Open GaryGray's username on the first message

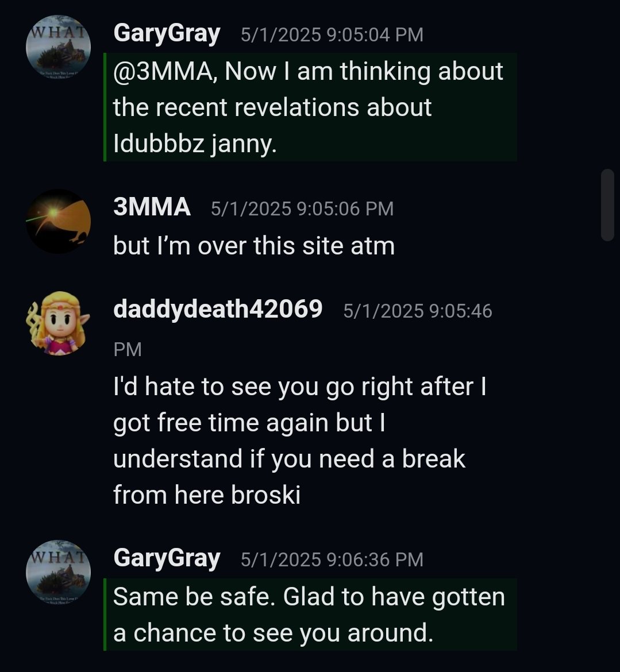[x=167, y=34]
